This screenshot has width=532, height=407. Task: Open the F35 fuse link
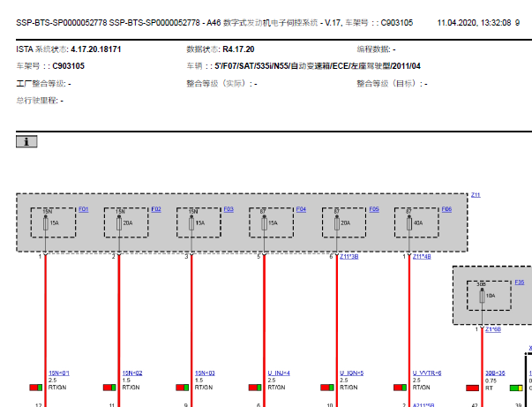click(519, 283)
